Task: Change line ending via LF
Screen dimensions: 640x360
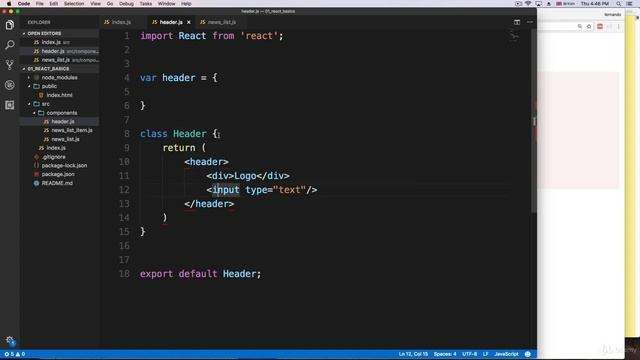Action: click(486, 354)
